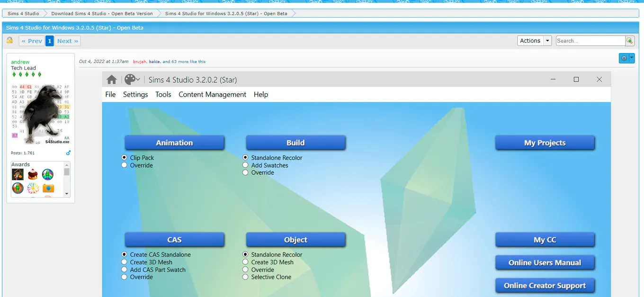Image resolution: width=644 pixels, height=297 pixels.
Task: Select Standalone Recolor under Object
Action: (x=245, y=254)
